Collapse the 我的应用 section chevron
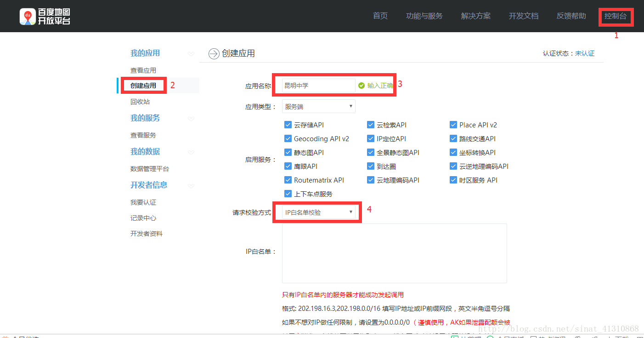This screenshot has width=644, height=338. coord(191,54)
